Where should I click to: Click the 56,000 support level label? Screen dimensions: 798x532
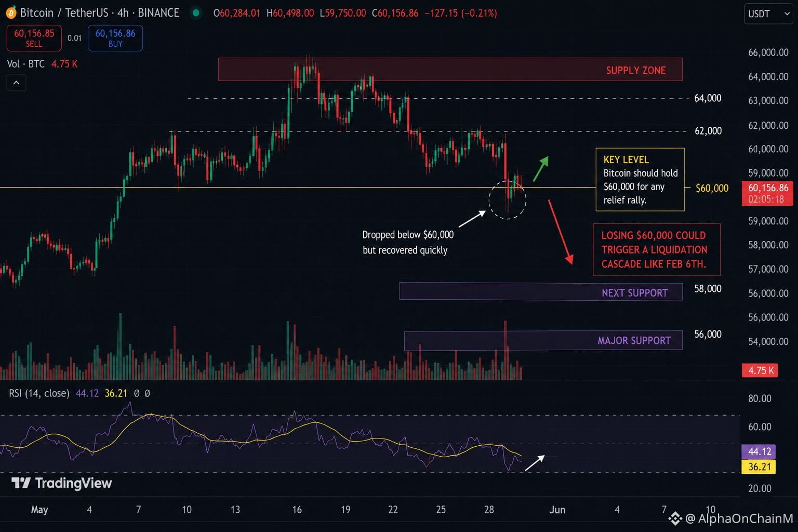(x=708, y=334)
